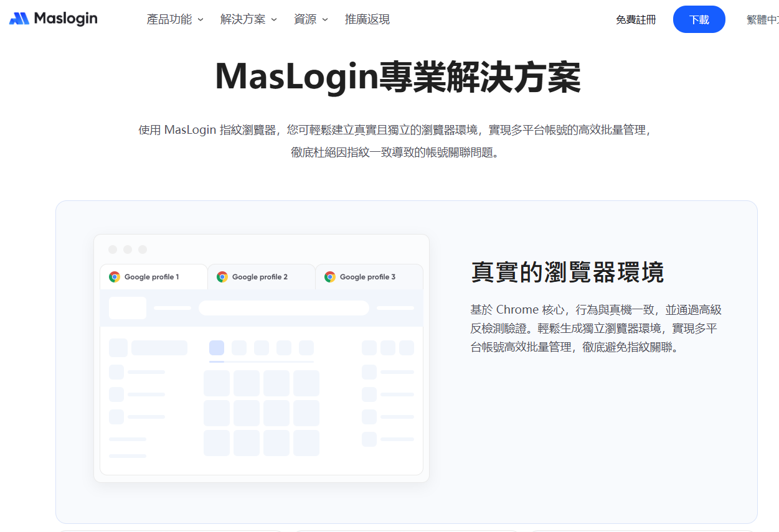Click the Maslogin logo icon
The width and height of the screenshot is (779, 532).
(x=19, y=19)
